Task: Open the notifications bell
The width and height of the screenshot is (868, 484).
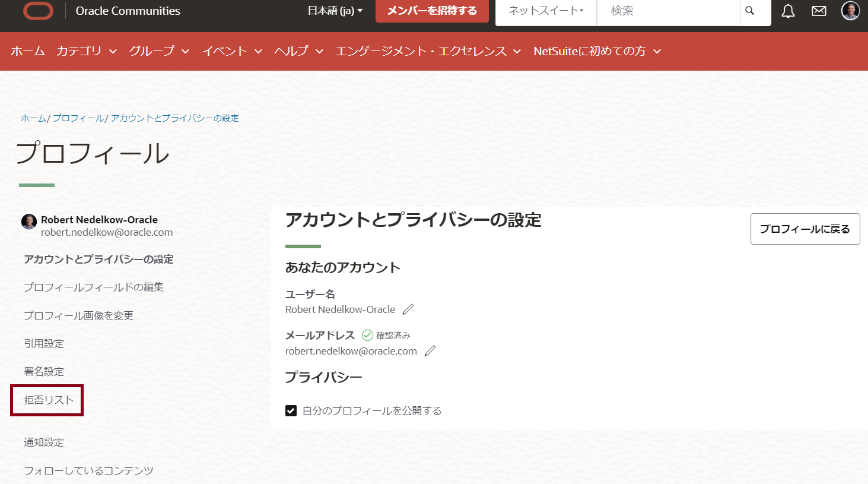Action: [788, 11]
